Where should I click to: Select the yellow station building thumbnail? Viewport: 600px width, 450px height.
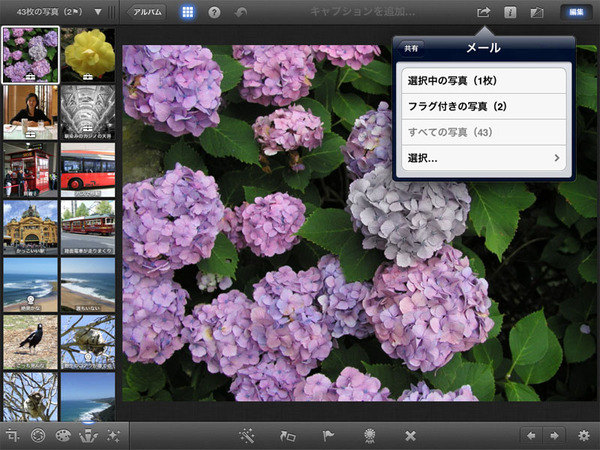point(30,227)
